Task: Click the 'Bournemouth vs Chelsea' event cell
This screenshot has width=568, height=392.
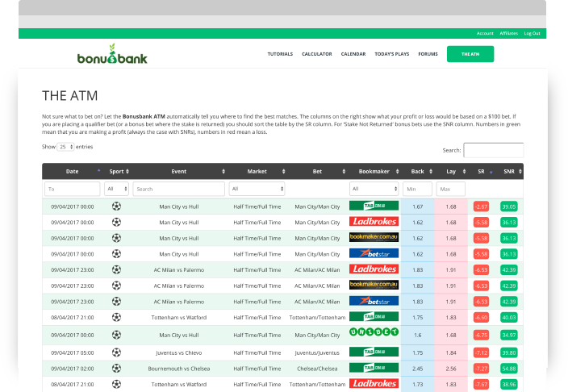Action: coord(179,369)
